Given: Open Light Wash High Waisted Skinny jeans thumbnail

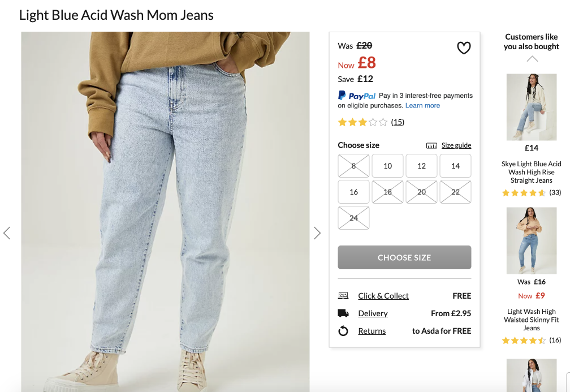Looking at the screenshot, I should pyautogui.click(x=532, y=241).
